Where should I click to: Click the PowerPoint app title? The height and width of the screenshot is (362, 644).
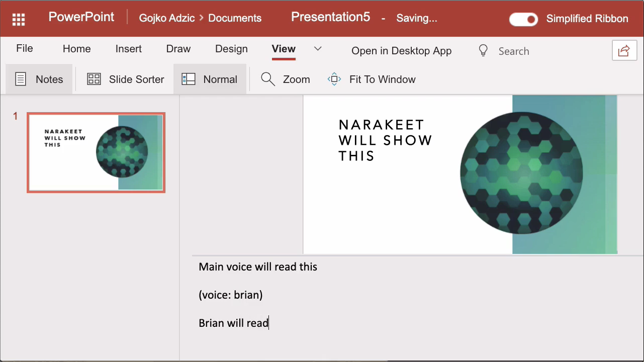(x=81, y=17)
